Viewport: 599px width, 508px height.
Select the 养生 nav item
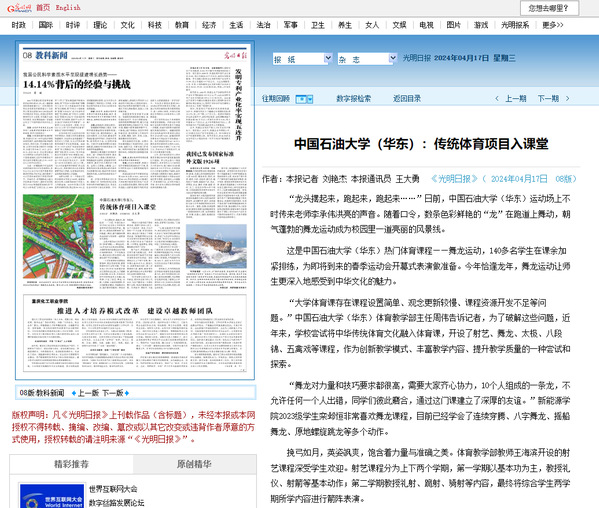point(345,25)
